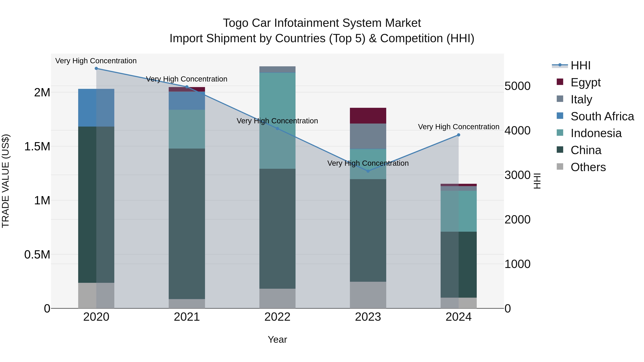This screenshot has height=362, width=644.
Task: Click the HHI data point for 2020
Action: click(x=96, y=68)
